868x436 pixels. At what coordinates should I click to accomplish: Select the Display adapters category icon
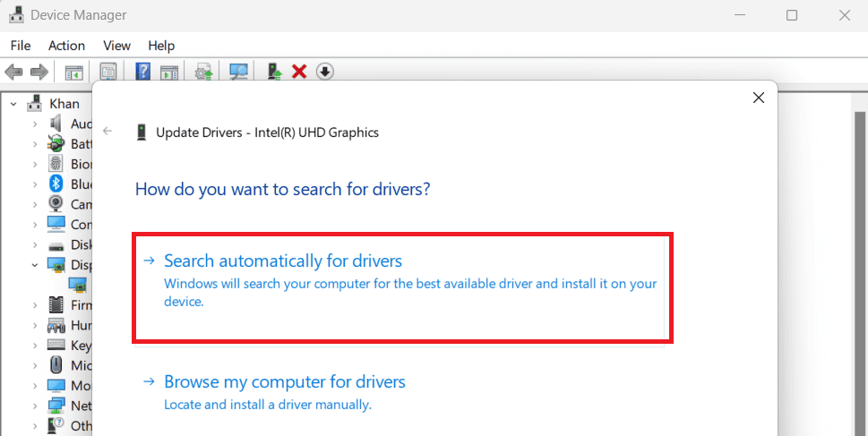(x=56, y=264)
